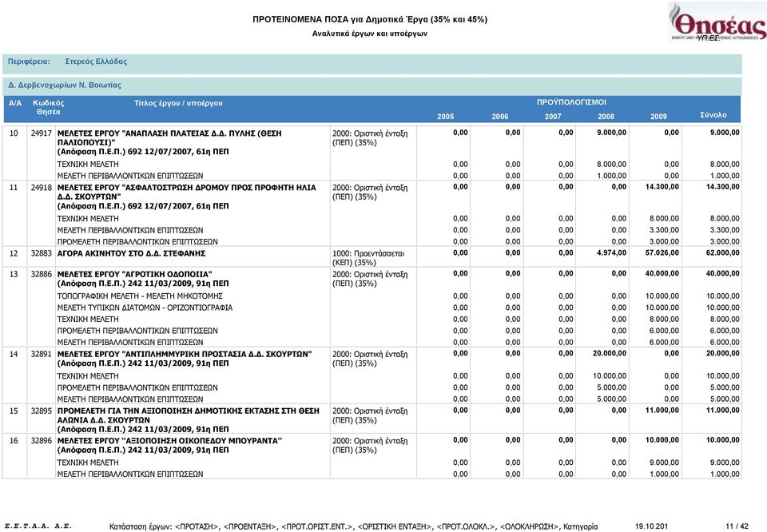This screenshot has height=532, width=767.
Task: Click the 2005 year column header
Action: point(445,117)
